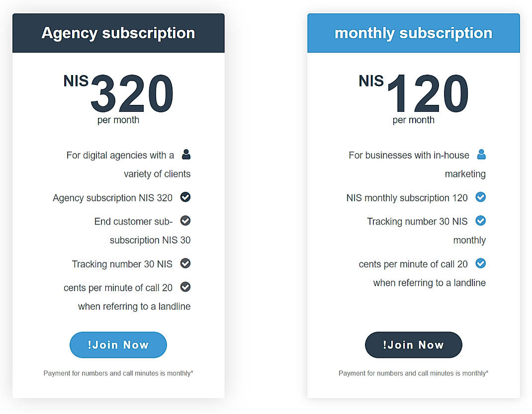The image size is (532, 414).
Task: Click checkmark beside NIS monthly subscription 120
Action: [480, 197]
